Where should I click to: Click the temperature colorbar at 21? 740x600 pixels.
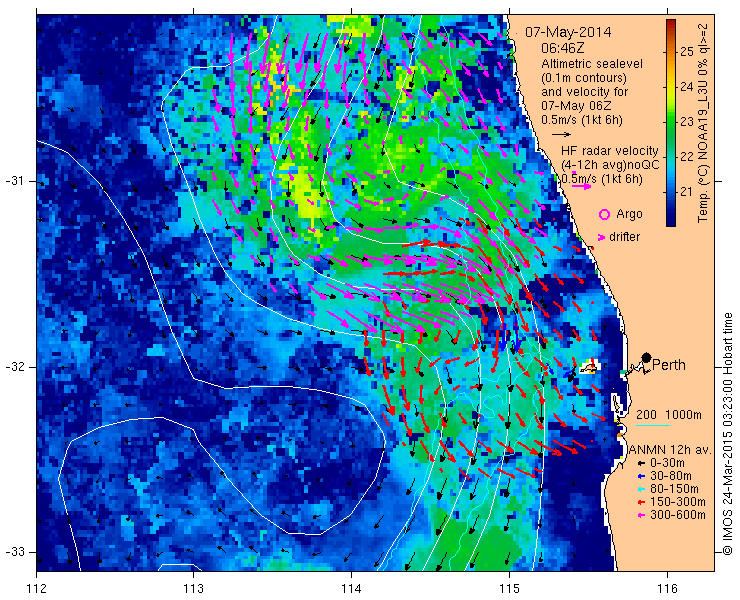coord(671,192)
